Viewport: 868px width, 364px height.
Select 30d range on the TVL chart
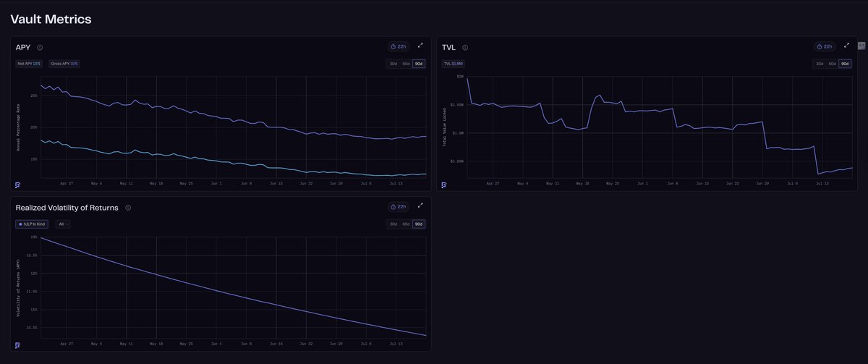[x=820, y=64]
